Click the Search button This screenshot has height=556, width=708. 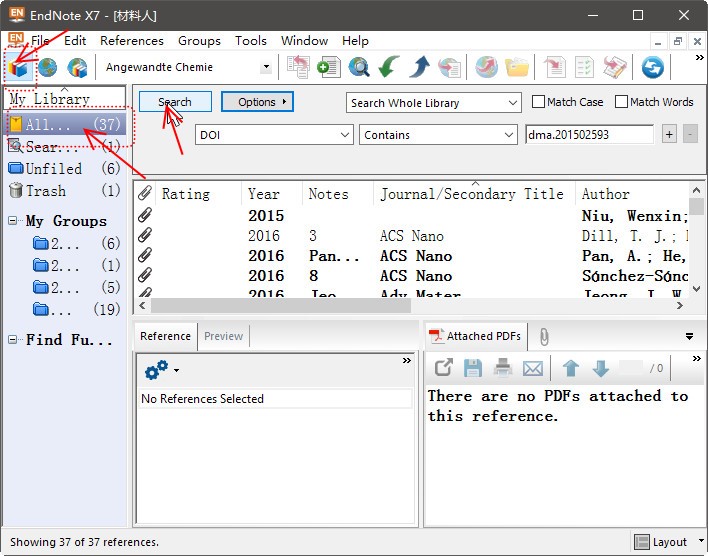coord(175,102)
